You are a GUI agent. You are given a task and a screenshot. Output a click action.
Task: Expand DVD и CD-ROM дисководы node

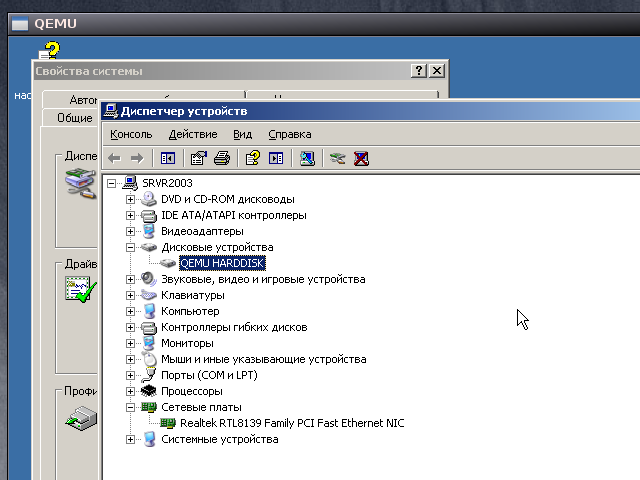click(x=130, y=199)
